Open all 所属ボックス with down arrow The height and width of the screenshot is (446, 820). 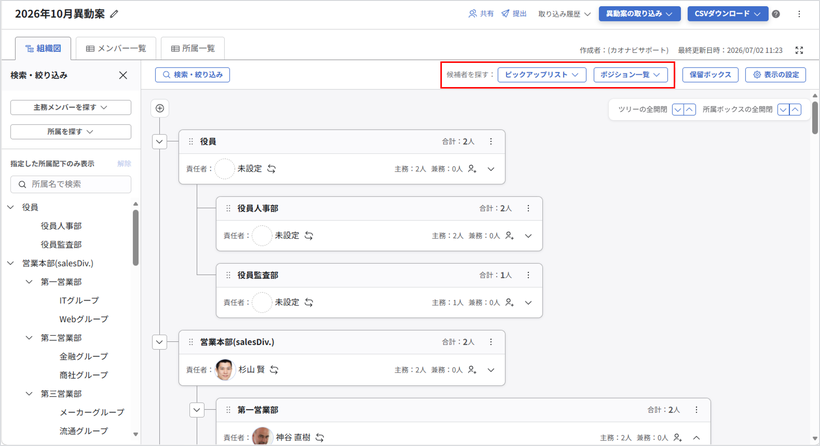point(783,109)
